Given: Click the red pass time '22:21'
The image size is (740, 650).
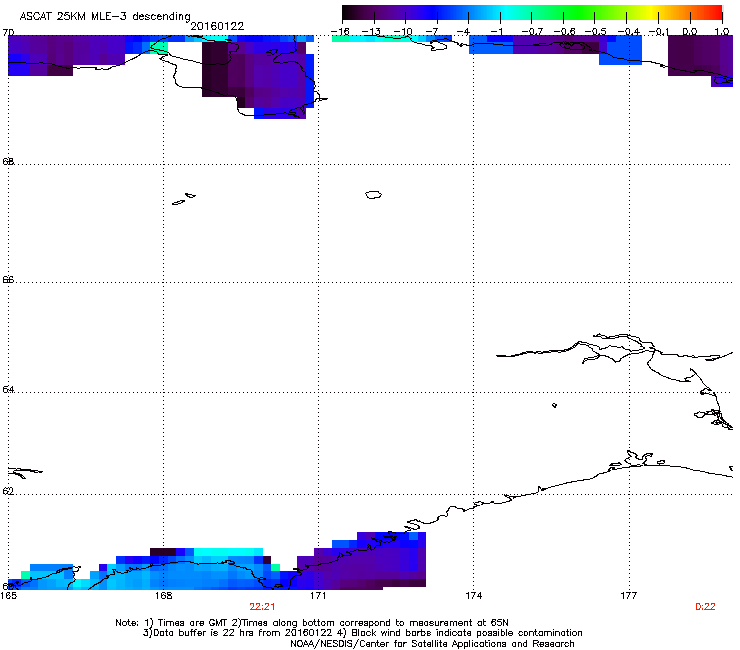Looking at the screenshot, I should (262, 607).
